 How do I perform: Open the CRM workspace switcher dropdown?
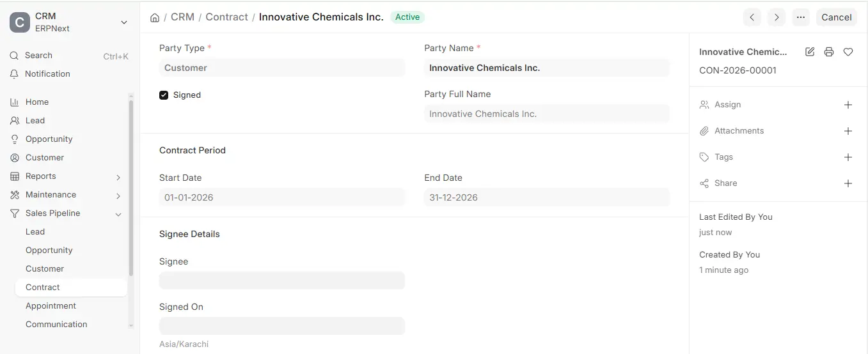[124, 22]
